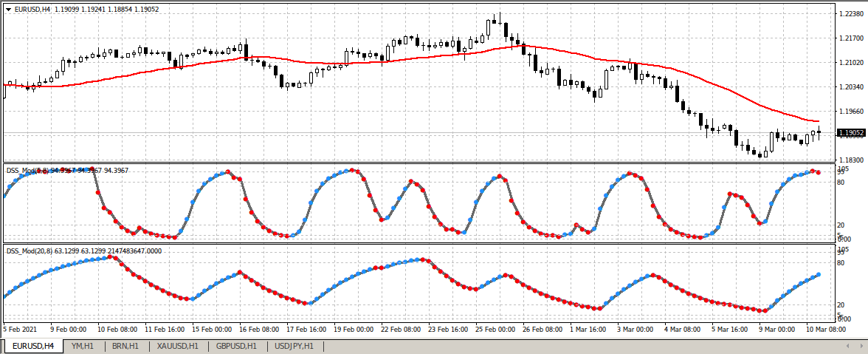Open the USDJPY,H1 chart tab
This screenshot has height=354, width=868.
point(294,346)
